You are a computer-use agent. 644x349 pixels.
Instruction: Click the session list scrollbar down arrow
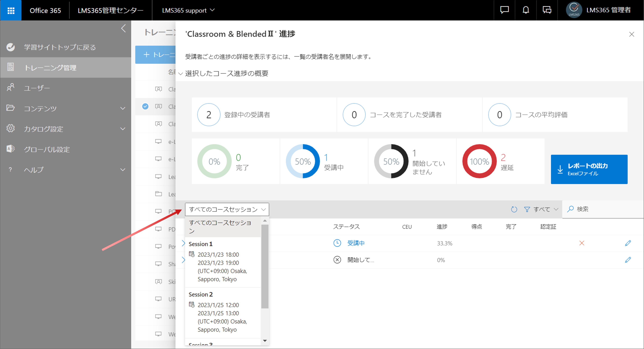pos(265,341)
